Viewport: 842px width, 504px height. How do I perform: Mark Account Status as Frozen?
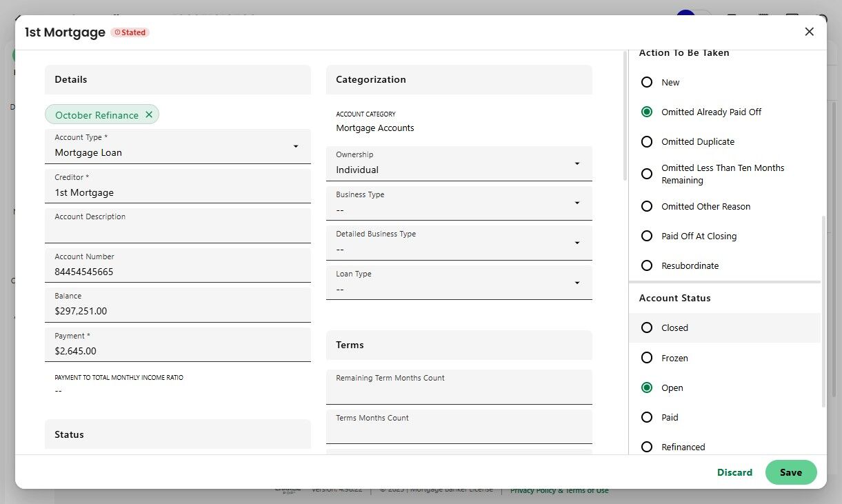[x=647, y=358]
